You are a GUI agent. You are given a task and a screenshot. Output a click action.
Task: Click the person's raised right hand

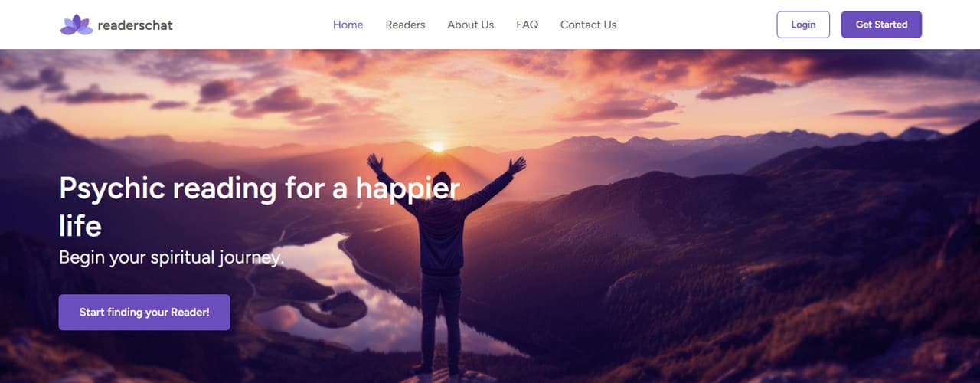coord(518,165)
